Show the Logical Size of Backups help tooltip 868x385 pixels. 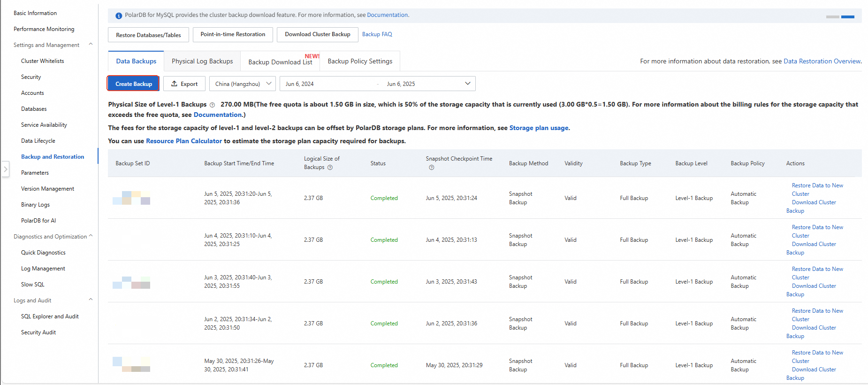tap(330, 168)
